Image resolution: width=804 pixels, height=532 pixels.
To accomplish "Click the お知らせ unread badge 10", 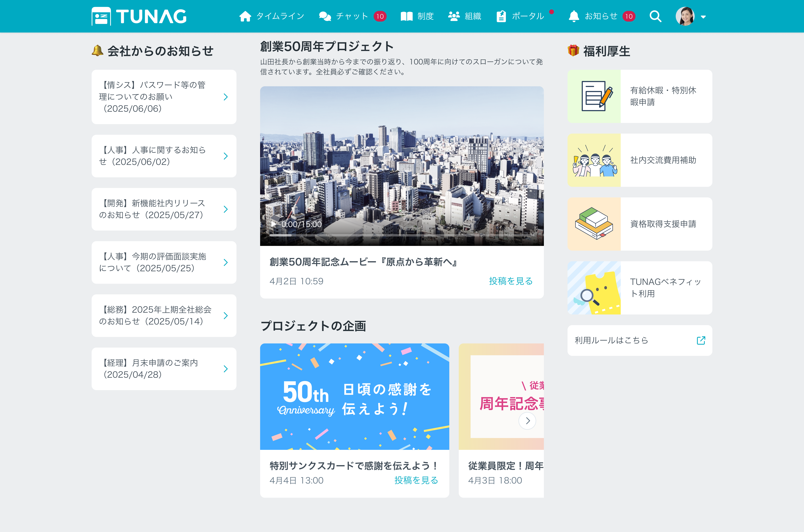I will (629, 16).
